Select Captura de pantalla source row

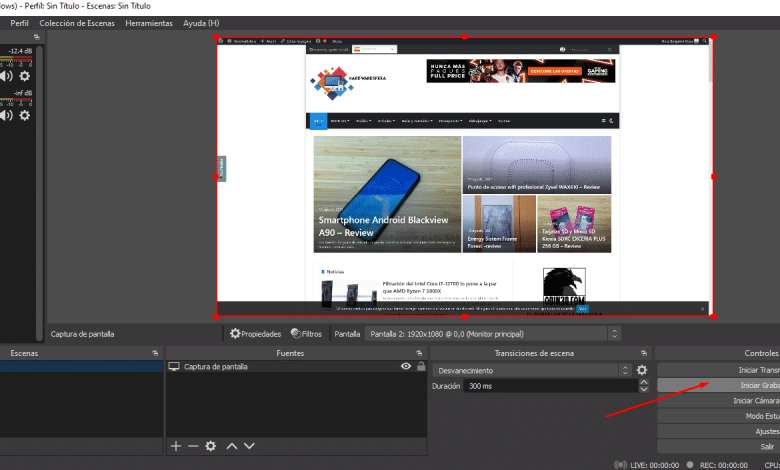[296, 367]
